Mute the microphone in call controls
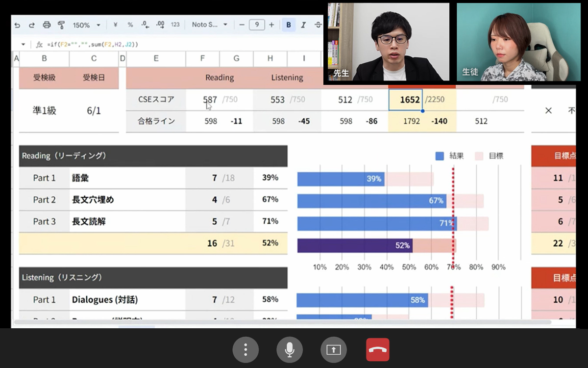Screen dimensions: 588x368 coord(290,350)
